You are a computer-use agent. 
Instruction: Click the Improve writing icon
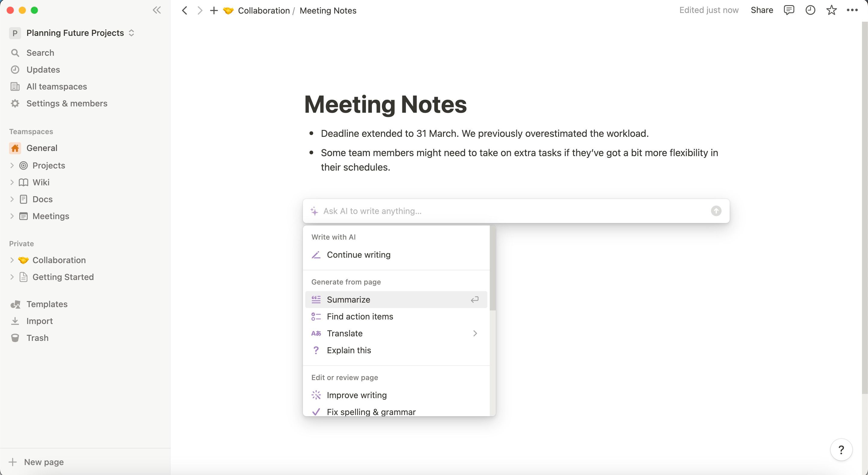coord(316,395)
